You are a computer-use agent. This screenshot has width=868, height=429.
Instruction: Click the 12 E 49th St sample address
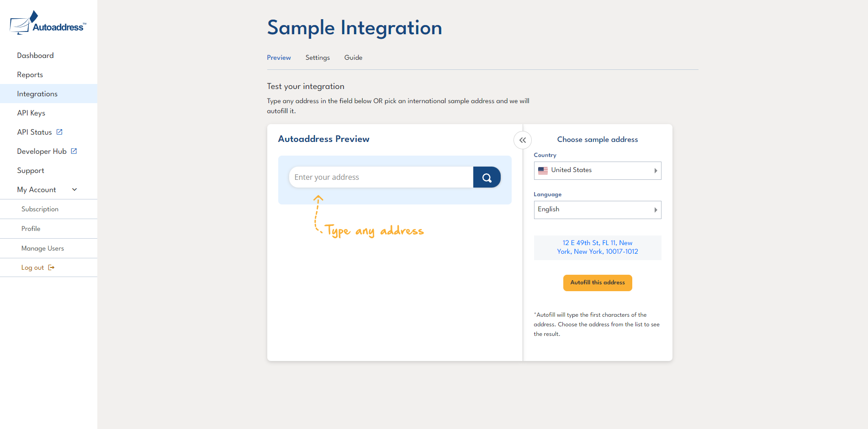[x=597, y=247]
